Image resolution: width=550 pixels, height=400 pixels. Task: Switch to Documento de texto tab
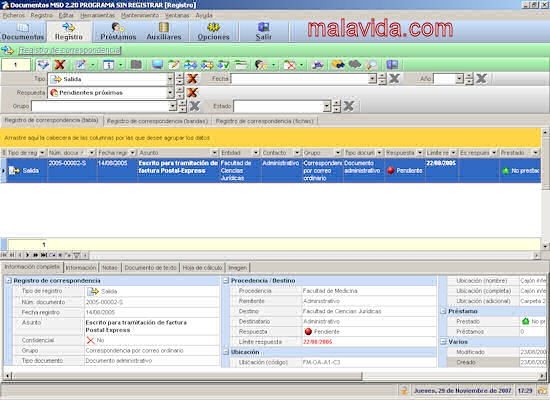coord(150,268)
